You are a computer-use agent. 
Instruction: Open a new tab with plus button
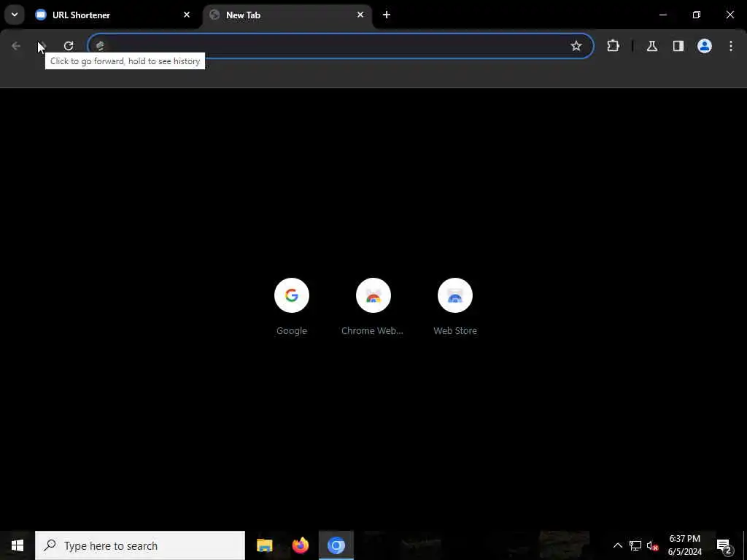pos(387,15)
